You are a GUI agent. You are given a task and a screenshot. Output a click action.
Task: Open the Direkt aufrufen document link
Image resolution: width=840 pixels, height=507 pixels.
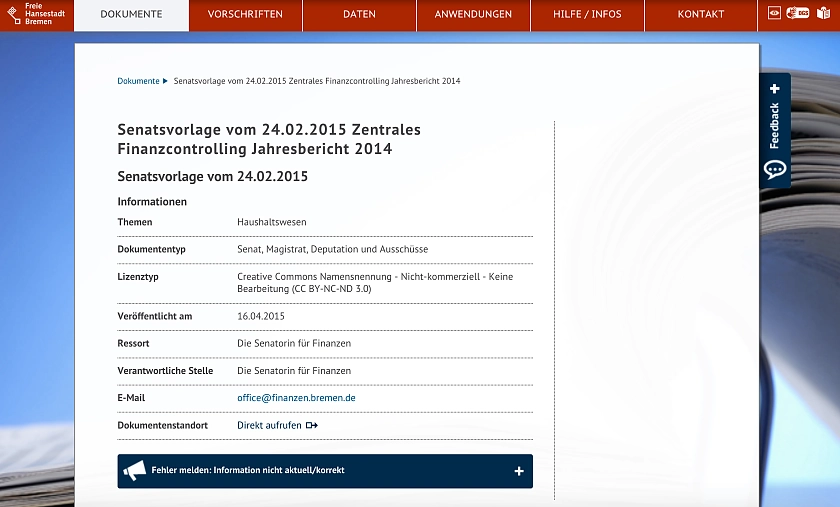point(269,425)
